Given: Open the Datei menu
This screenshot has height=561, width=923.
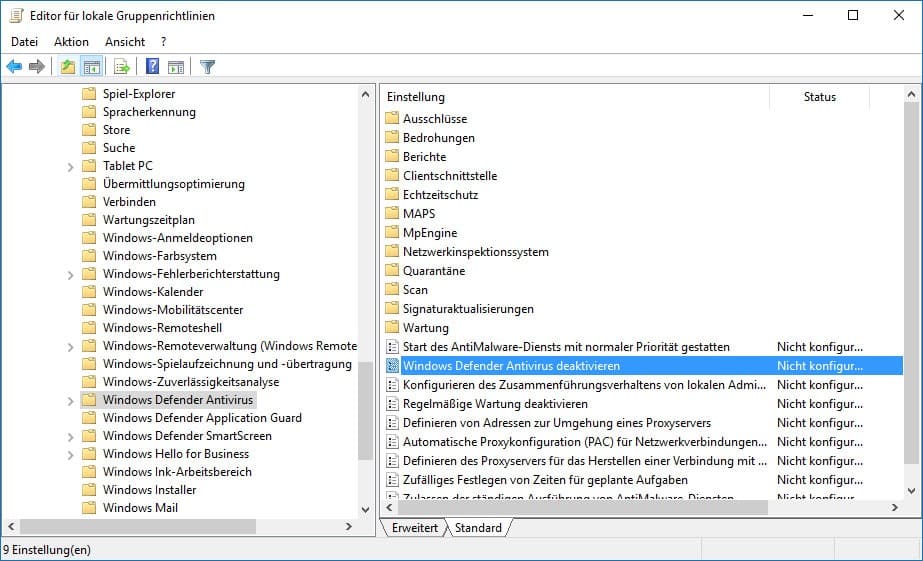Looking at the screenshot, I should pyautogui.click(x=25, y=42).
